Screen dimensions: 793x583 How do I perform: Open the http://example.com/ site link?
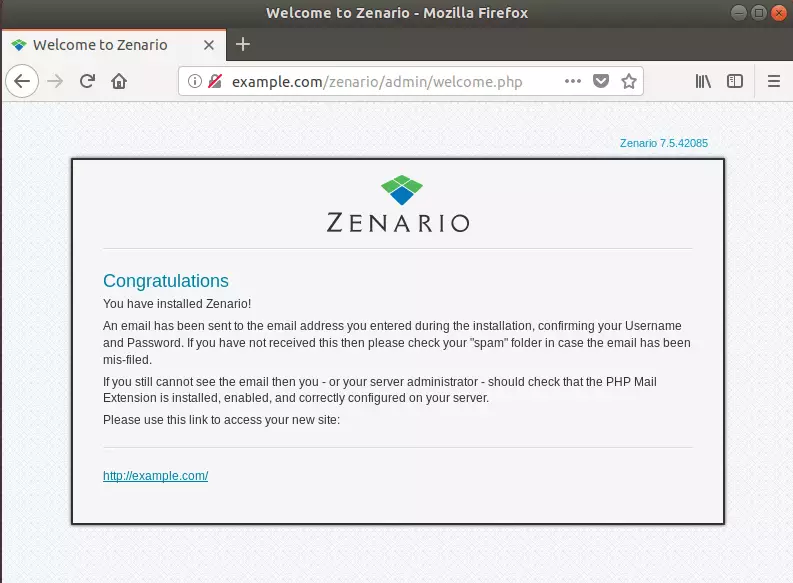tap(155, 476)
